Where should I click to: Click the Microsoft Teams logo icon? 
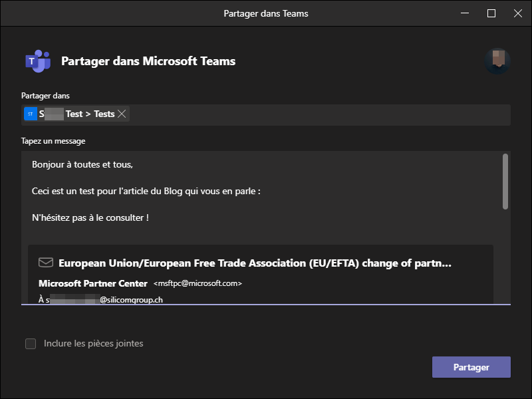tap(38, 61)
